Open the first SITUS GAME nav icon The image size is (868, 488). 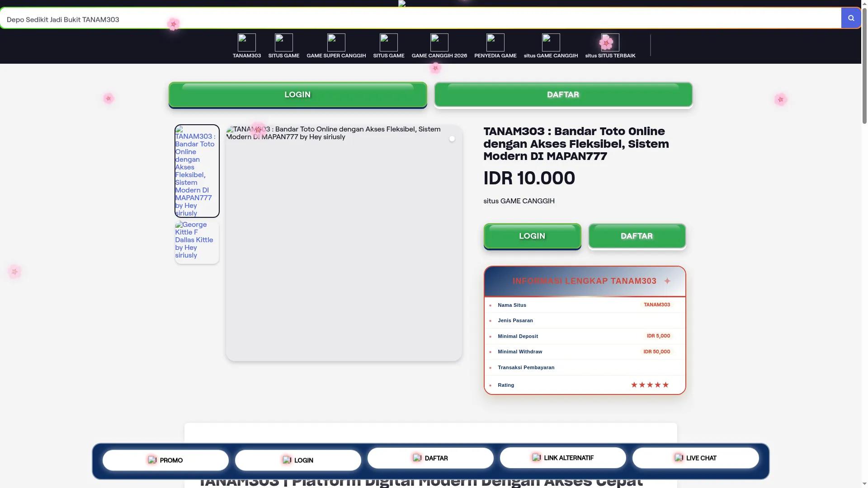point(284,42)
